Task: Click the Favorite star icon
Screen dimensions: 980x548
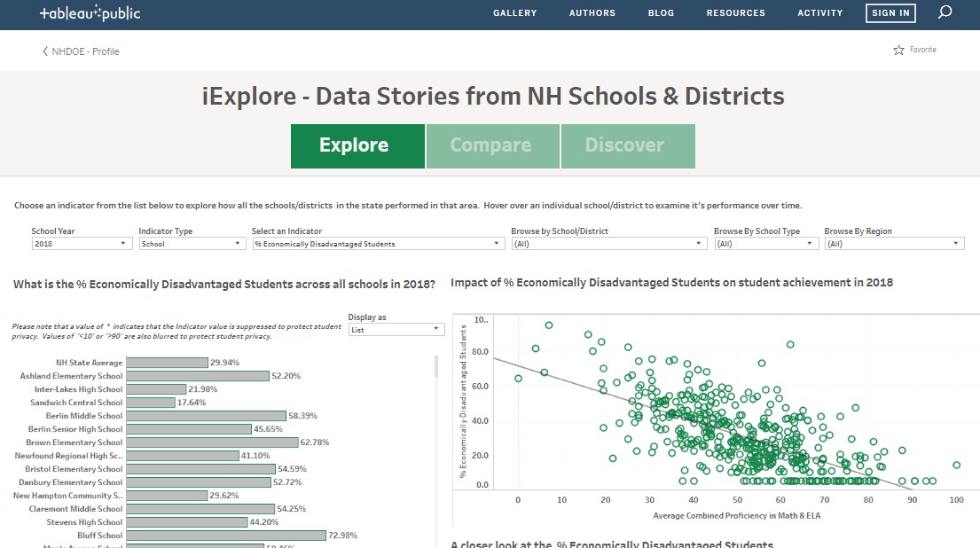Action: pos(898,51)
